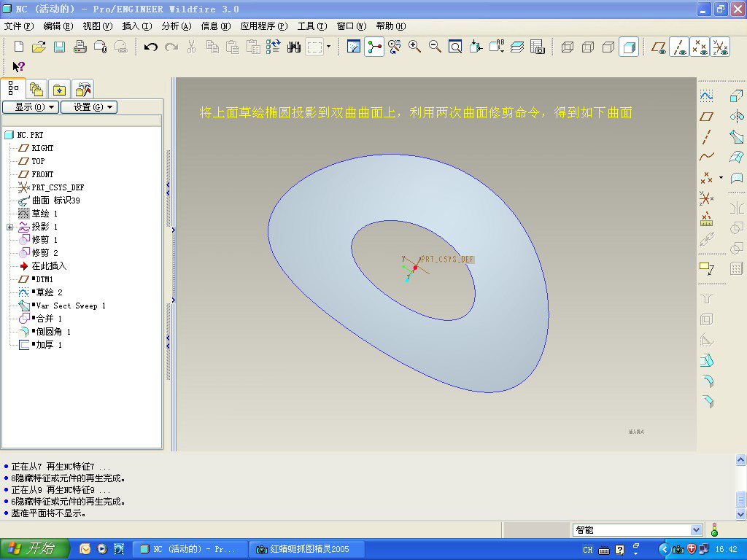
Task: Open selection box tool dropdown arrow
Action: pyautogui.click(x=329, y=47)
